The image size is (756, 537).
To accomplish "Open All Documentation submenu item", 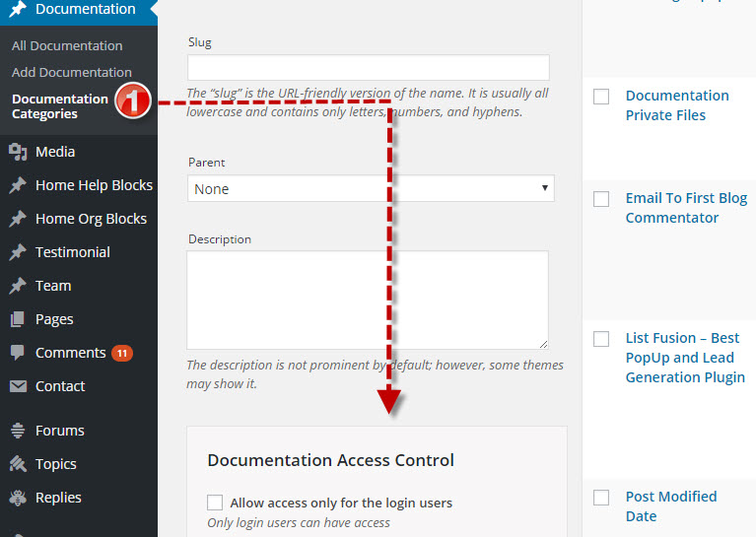I will click(67, 45).
